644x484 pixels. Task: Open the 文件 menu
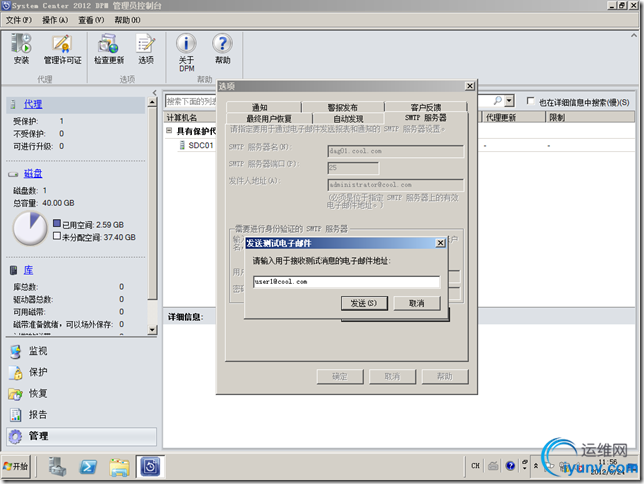pyautogui.click(x=18, y=20)
